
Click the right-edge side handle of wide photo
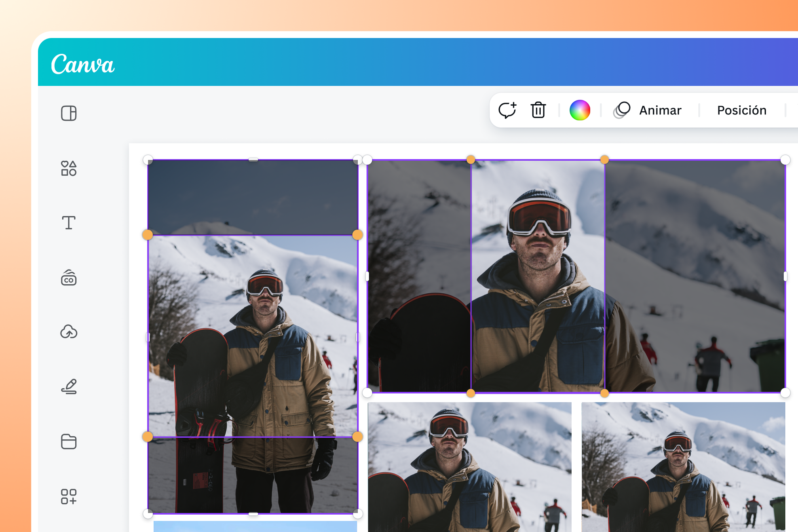(785, 276)
